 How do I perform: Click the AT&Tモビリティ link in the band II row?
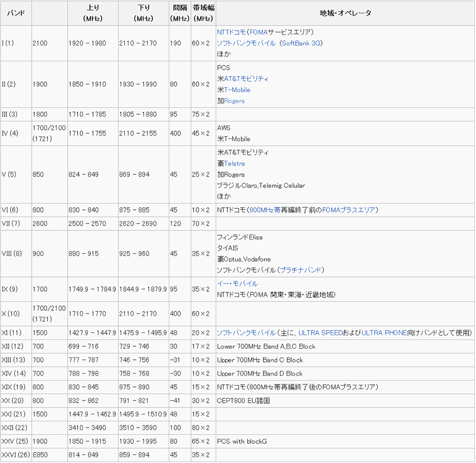pyautogui.click(x=246, y=79)
